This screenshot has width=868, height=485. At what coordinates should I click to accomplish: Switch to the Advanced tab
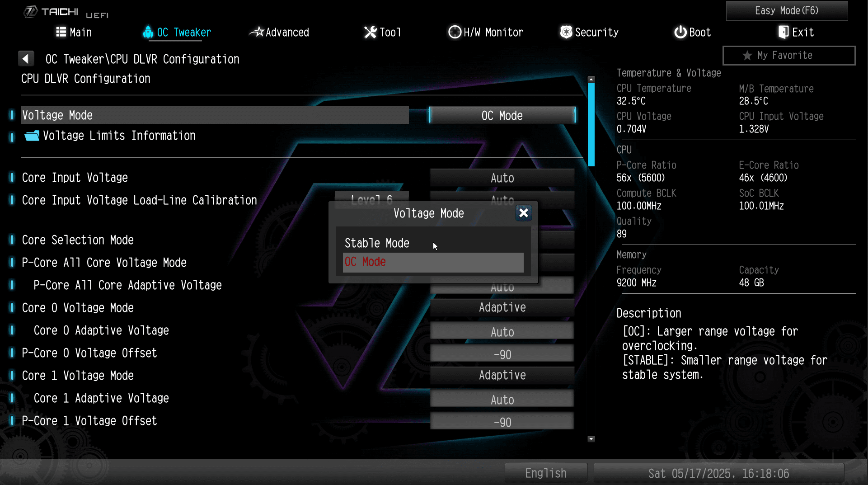279,32
